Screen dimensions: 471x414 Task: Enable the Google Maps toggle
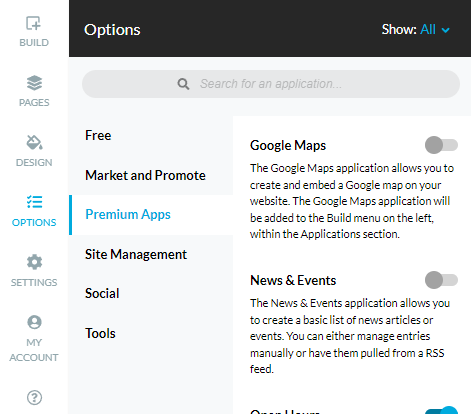click(x=441, y=145)
